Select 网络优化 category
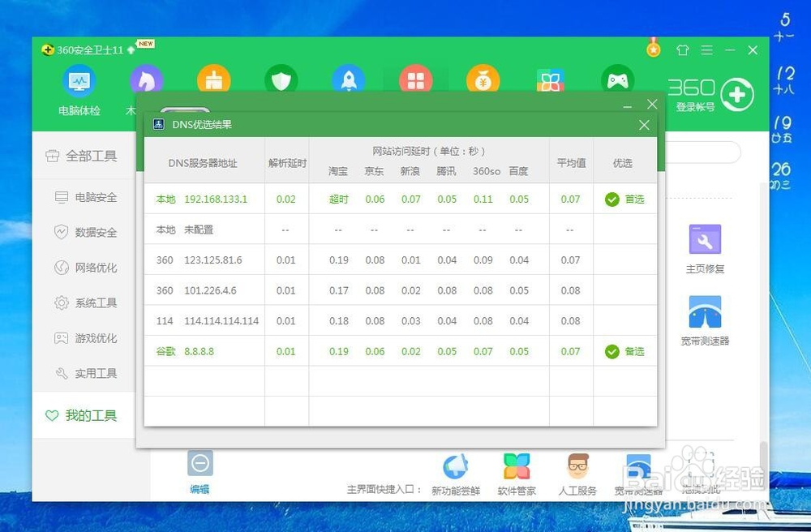Viewport: 811px width, 532px height. pyautogui.click(x=86, y=268)
